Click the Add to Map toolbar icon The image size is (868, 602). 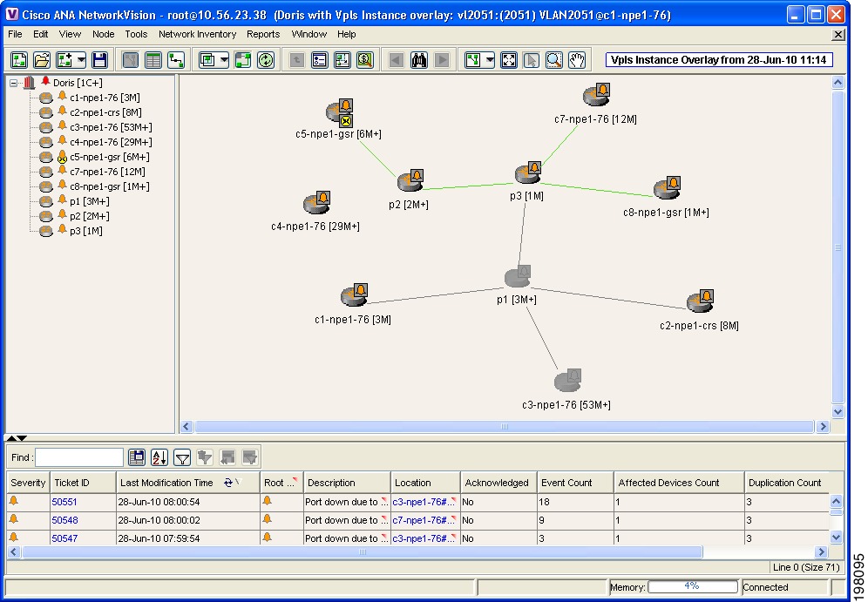click(64, 60)
